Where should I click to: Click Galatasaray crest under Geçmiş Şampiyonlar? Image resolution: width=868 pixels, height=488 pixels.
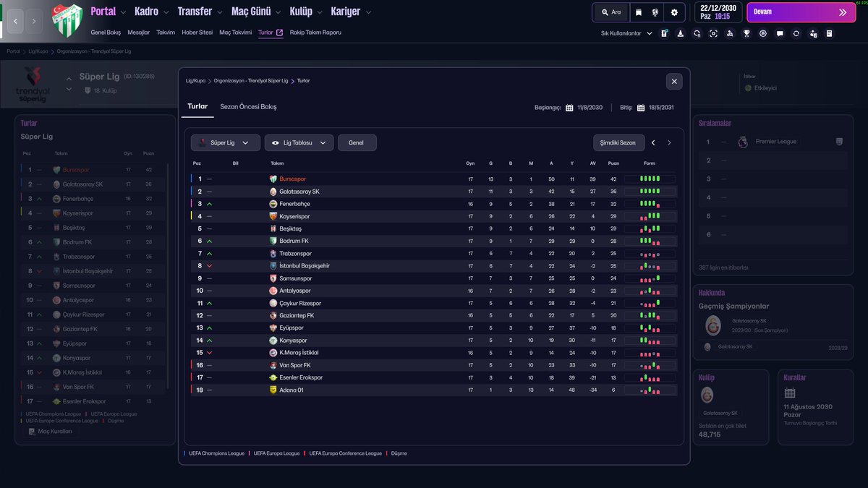coord(712,326)
